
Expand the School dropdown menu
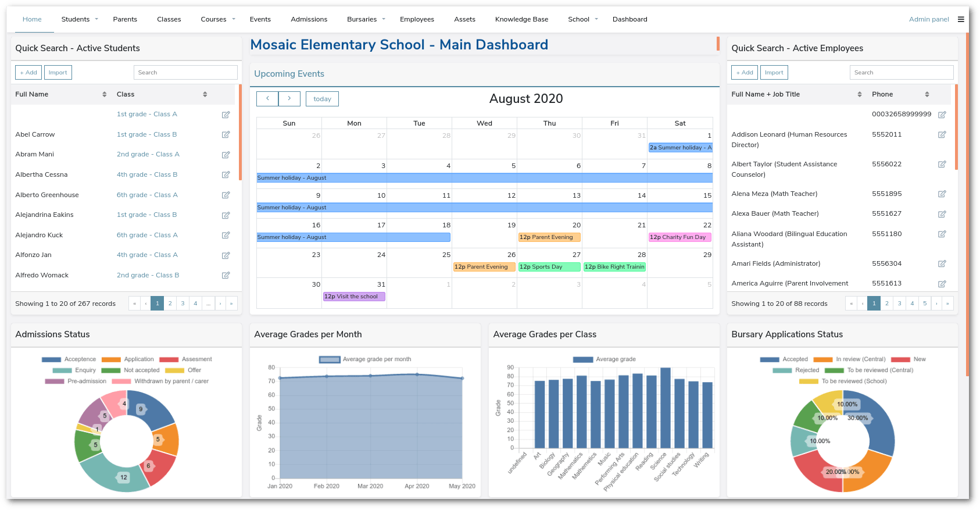click(583, 19)
